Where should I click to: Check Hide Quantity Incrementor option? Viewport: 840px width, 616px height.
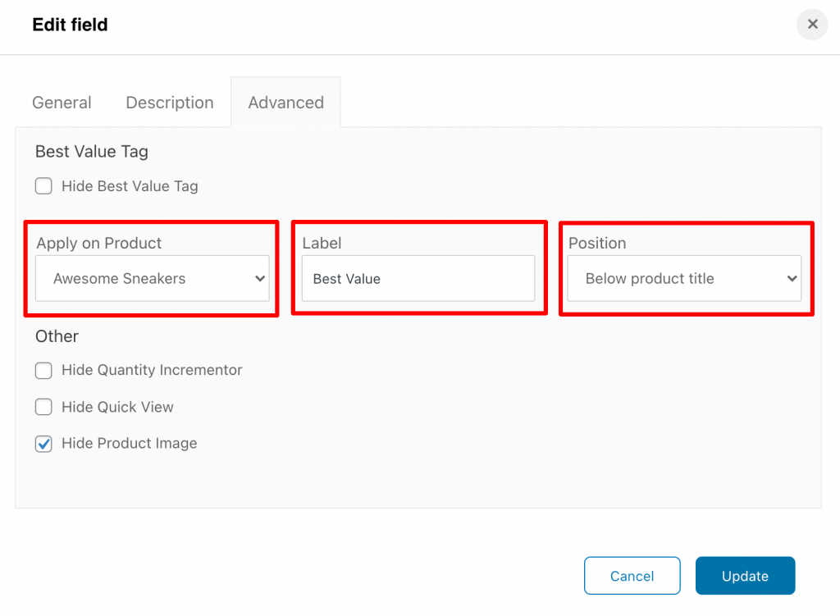click(44, 370)
